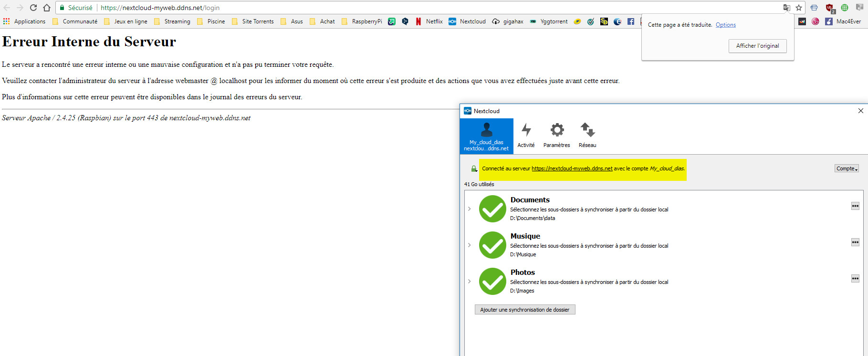Open the Streaming bookmarks folder

(172, 21)
